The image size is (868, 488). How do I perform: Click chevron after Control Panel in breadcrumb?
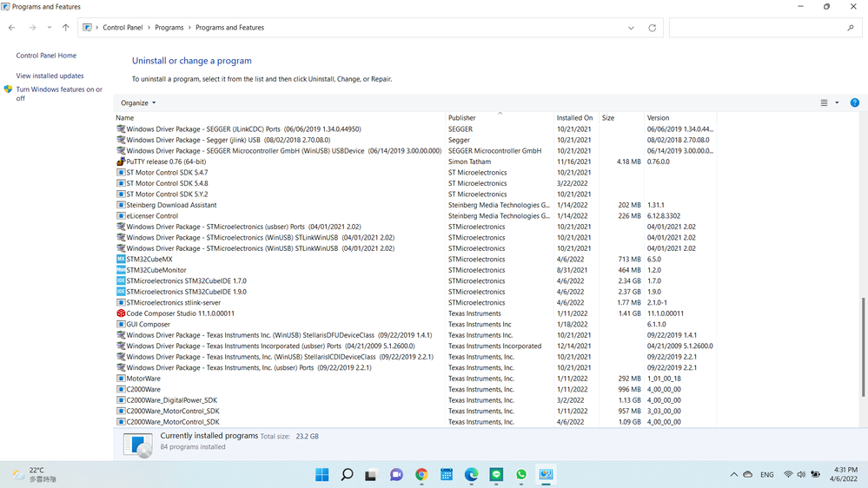149,28
